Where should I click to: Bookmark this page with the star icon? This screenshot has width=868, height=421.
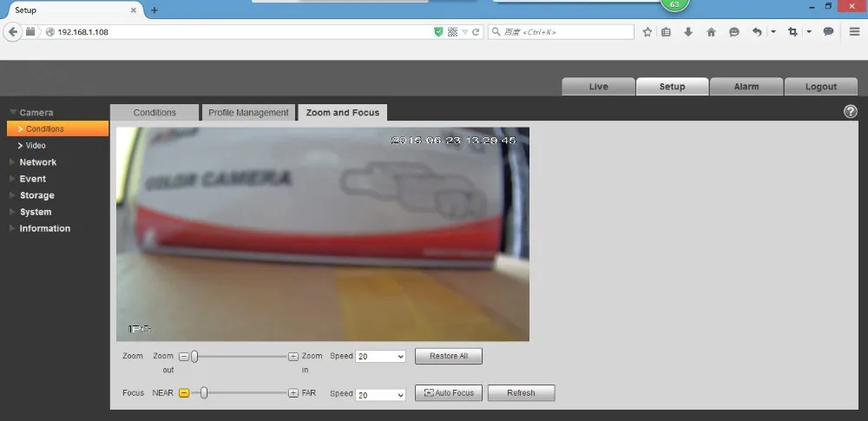pyautogui.click(x=648, y=32)
